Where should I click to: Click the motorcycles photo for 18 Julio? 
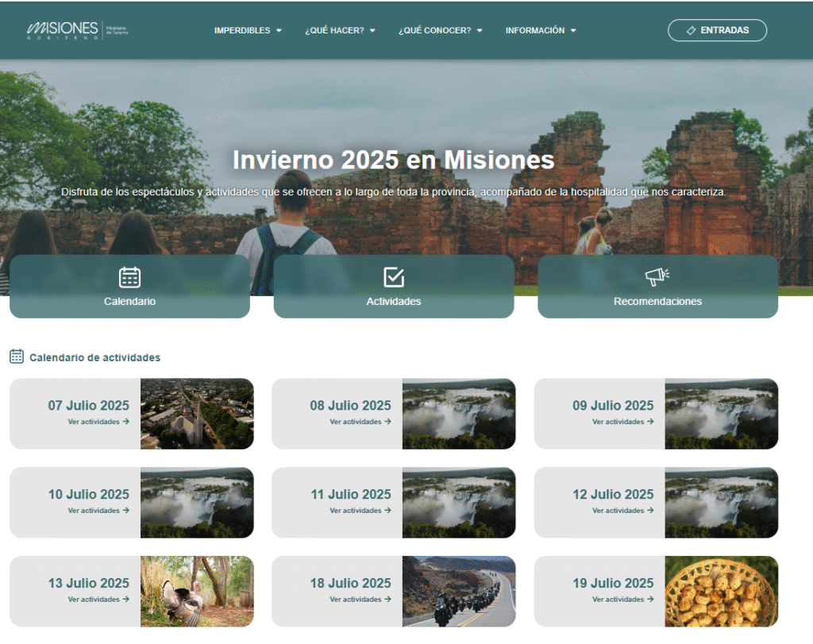pyautogui.click(x=459, y=592)
